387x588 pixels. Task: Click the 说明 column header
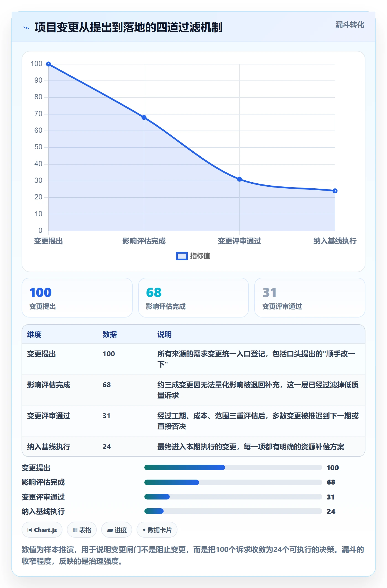click(x=164, y=334)
